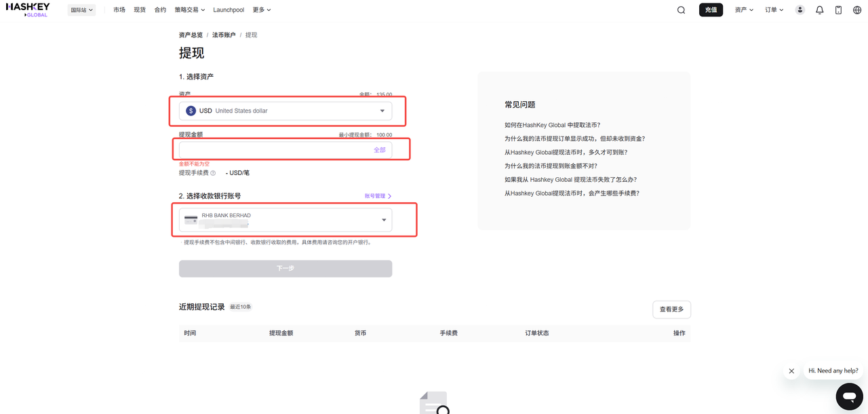This screenshot has width=868, height=414.
Task: Click the black 充值 deposit button
Action: point(711,10)
